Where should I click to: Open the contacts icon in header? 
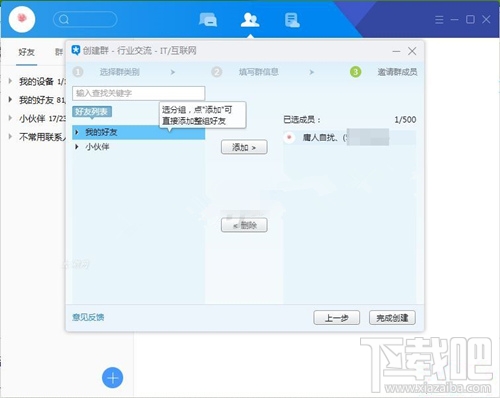250,20
